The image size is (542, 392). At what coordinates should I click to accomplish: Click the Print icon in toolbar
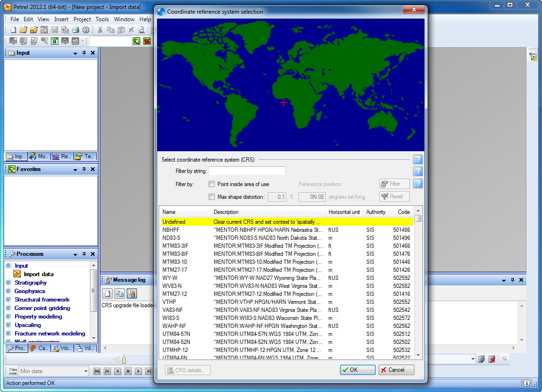click(75, 30)
